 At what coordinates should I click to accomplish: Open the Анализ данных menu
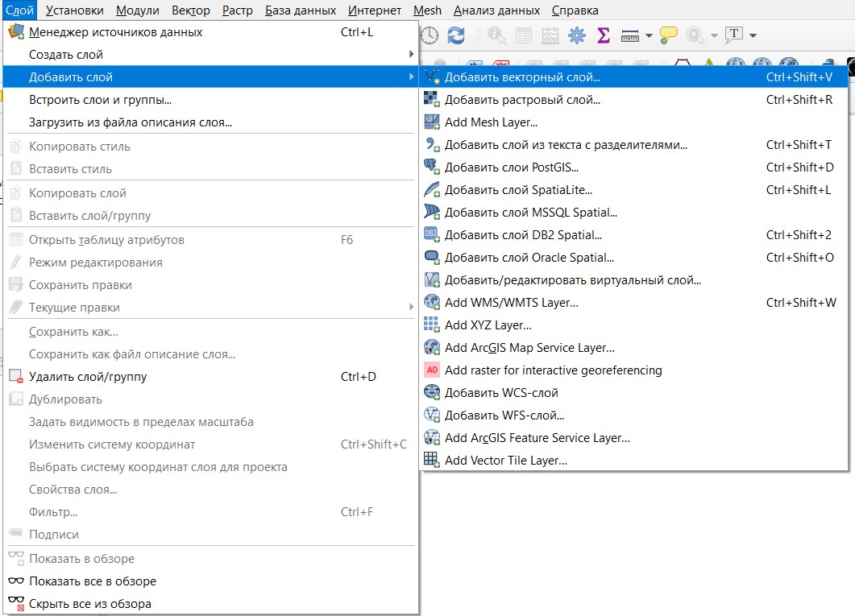pyautogui.click(x=496, y=10)
